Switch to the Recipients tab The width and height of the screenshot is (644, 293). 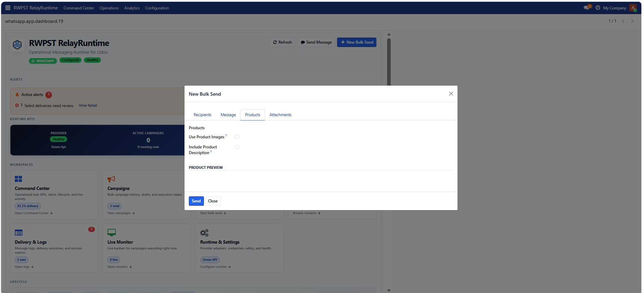202,115
